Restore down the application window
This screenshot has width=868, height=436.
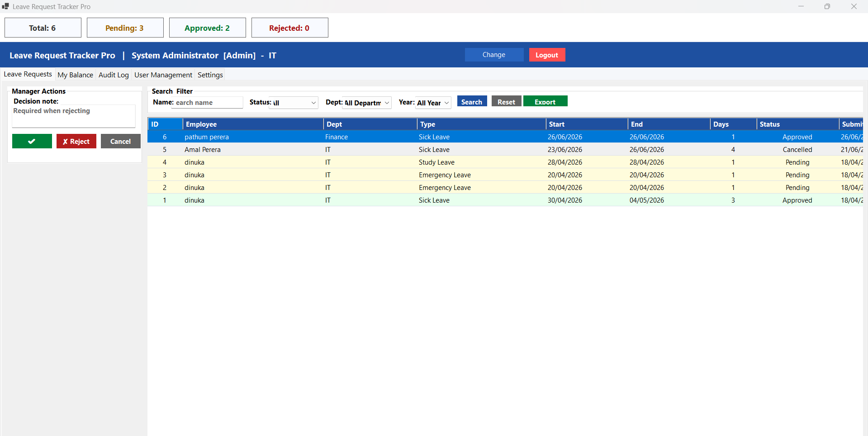[827, 6]
